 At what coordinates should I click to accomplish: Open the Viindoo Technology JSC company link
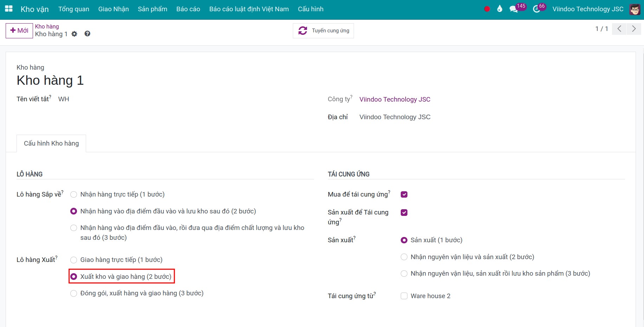pyautogui.click(x=395, y=100)
